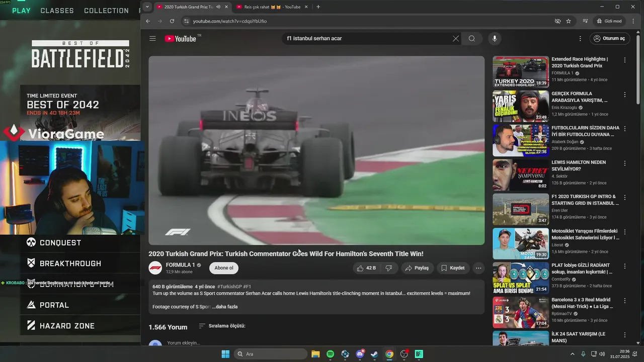Screen dimensions: 644x362
Task: Open Chrome three-dot browser menu
Action: click(633, 21)
